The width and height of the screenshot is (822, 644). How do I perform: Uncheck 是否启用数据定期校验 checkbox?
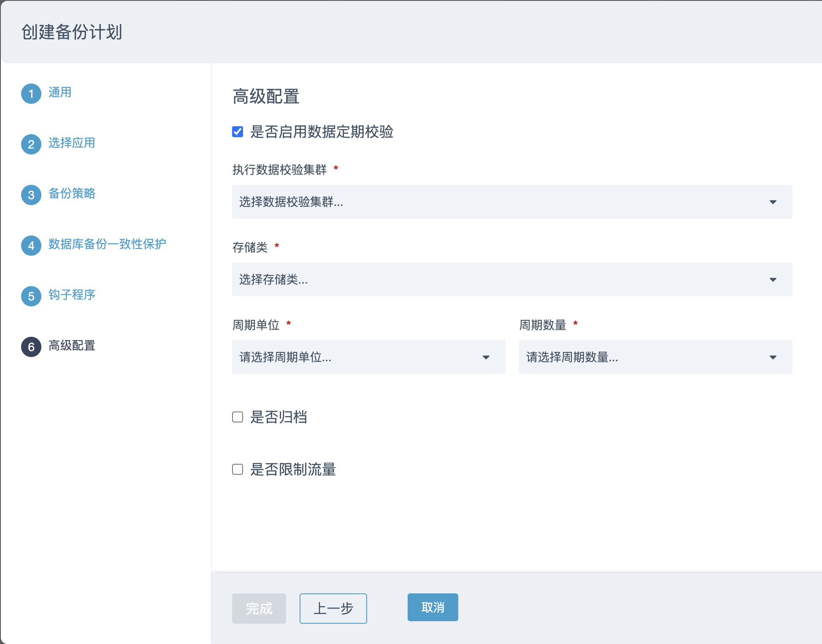click(238, 132)
